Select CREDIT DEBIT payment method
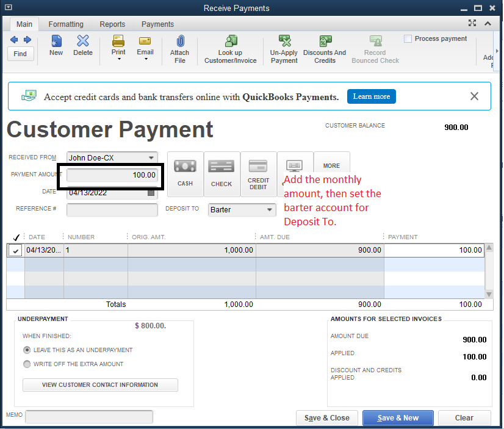504x429 pixels. coord(258,174)
